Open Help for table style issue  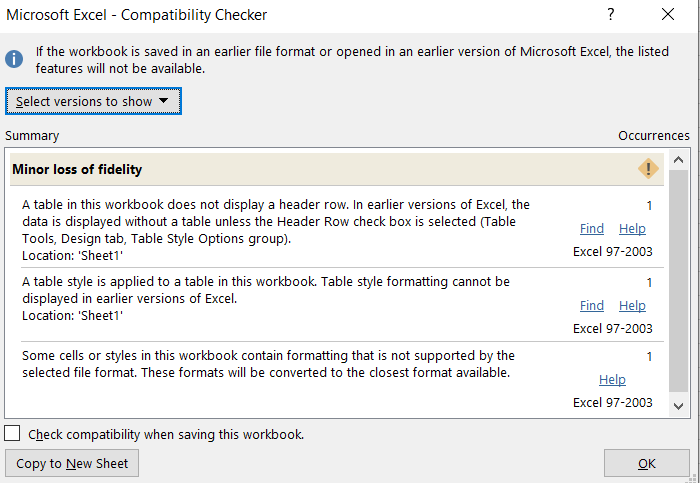[x=632, y=306]
